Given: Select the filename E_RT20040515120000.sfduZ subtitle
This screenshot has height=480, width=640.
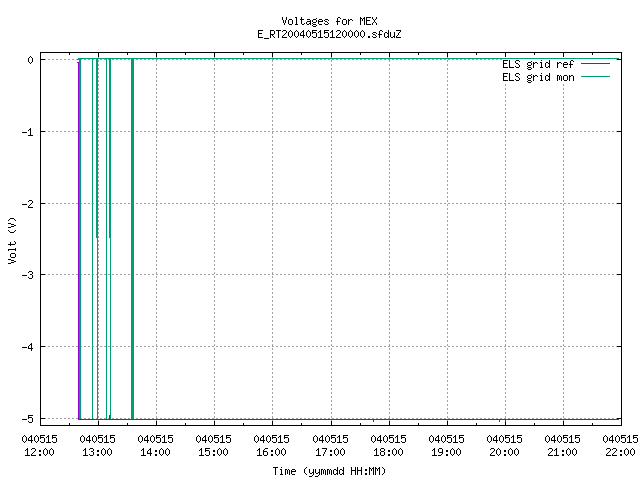Looking at the screenshot, I should [x=329, y=34].
